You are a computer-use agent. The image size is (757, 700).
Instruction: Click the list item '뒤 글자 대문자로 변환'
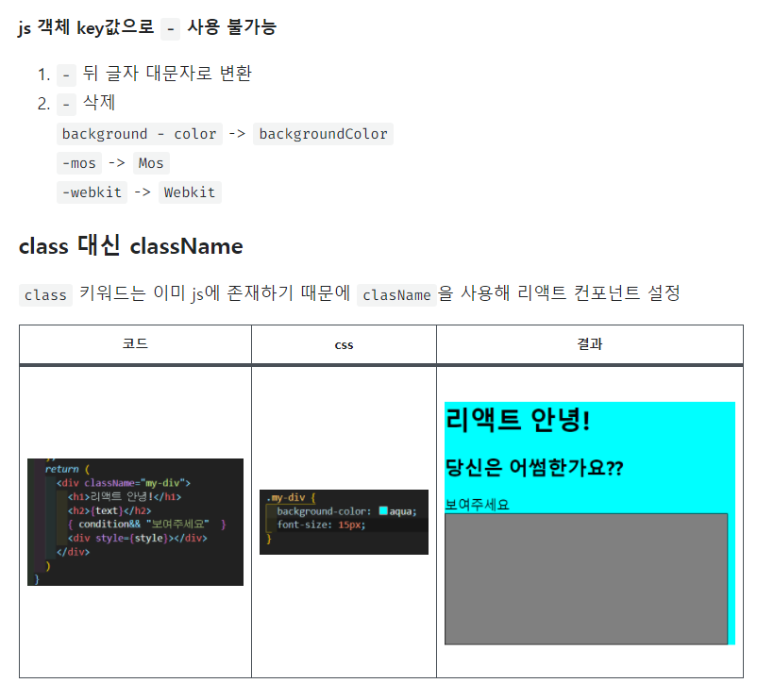pyautogui.click(x=167, y=74)
